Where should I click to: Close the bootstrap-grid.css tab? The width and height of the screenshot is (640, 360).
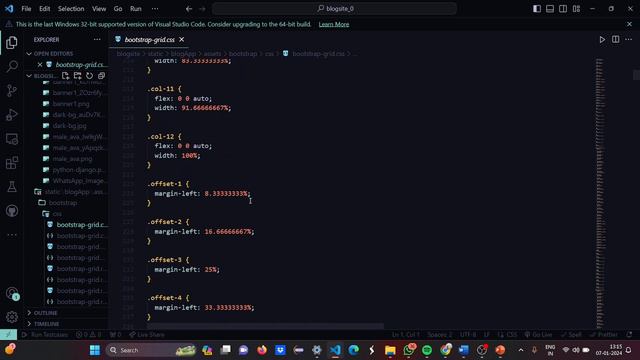coord(182,40)
